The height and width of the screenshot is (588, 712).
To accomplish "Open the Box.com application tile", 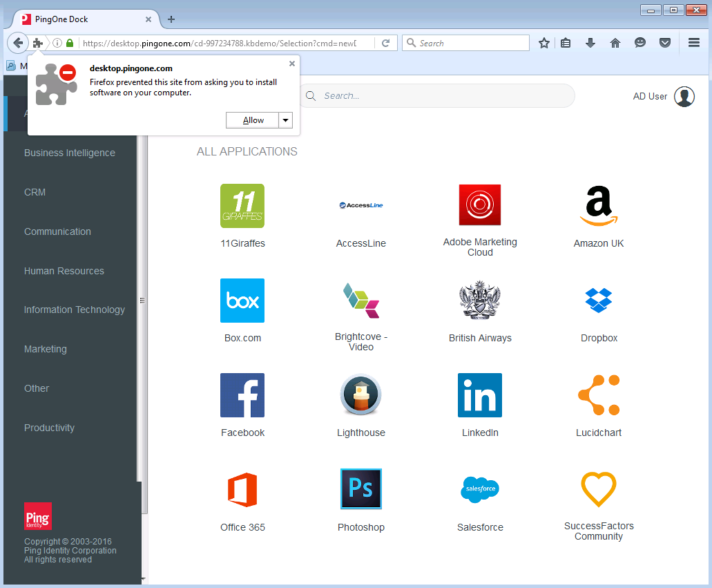I will coord(242,301).
